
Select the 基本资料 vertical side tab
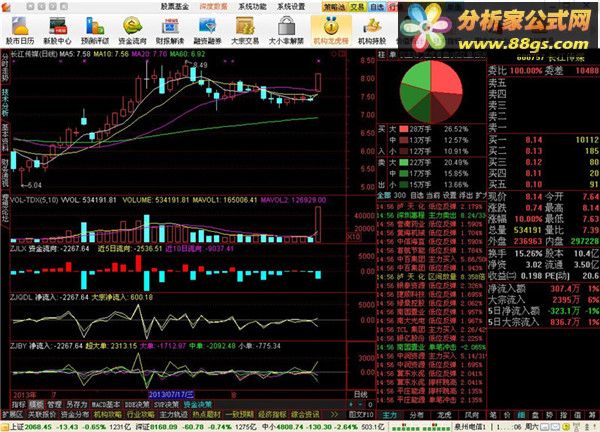[x=5, y=137]
